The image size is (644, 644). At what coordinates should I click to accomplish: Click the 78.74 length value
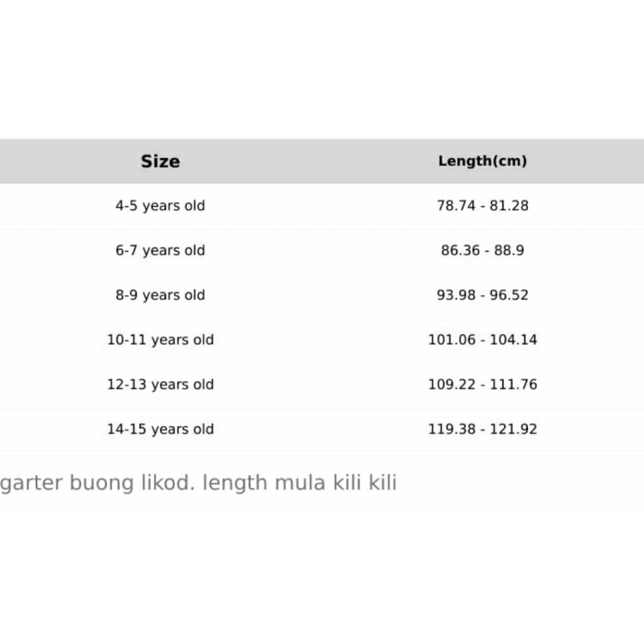[456, 206]
